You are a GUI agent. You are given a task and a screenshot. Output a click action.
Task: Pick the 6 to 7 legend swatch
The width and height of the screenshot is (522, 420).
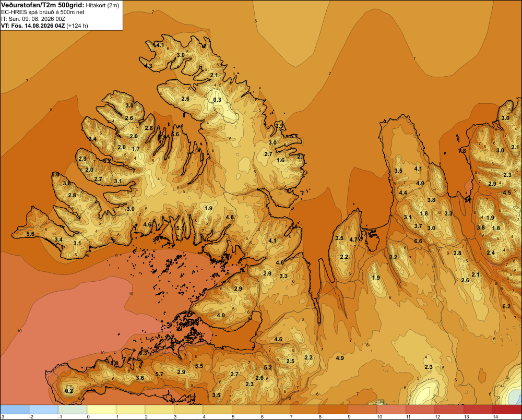(x=275, y=409)
